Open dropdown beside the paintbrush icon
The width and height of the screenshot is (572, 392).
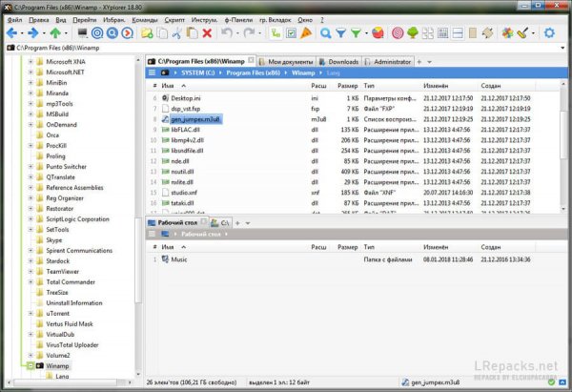533,33
